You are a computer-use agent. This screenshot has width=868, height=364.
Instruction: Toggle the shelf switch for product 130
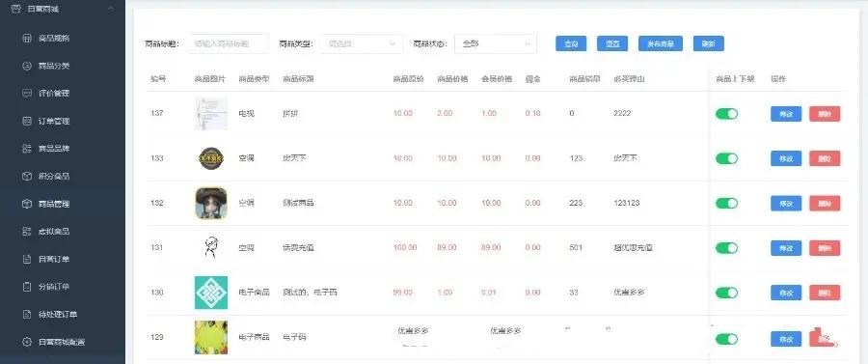tap(726, 293)
